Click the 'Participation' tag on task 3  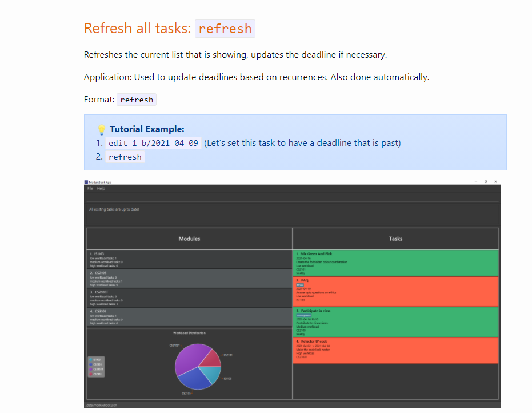coord(303,316)
